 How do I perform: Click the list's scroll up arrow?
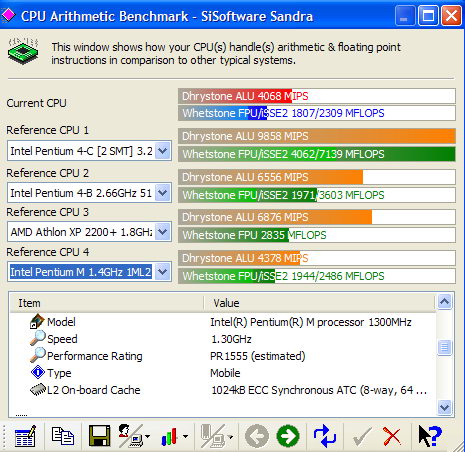click(445, 302)
